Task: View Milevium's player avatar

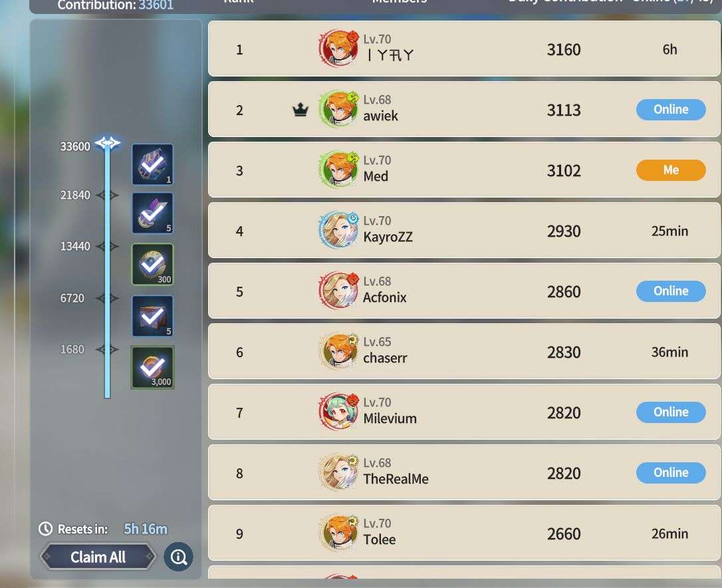Action: click(x=339, y=412)
